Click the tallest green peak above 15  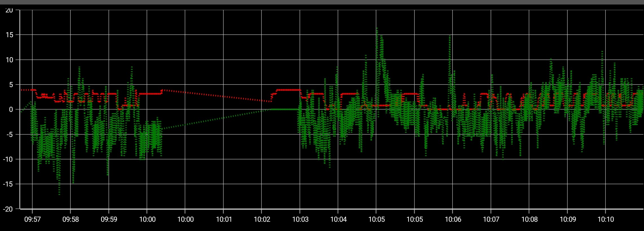(377, 29)
